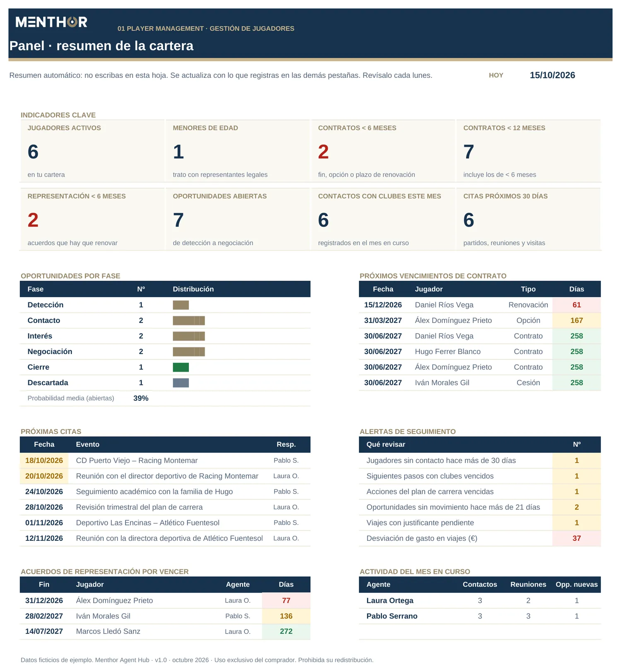621x672 pixels.
Task: Select the 12/11/2026 appointment date
Action: pyautogui.click(x=44, y=538)
